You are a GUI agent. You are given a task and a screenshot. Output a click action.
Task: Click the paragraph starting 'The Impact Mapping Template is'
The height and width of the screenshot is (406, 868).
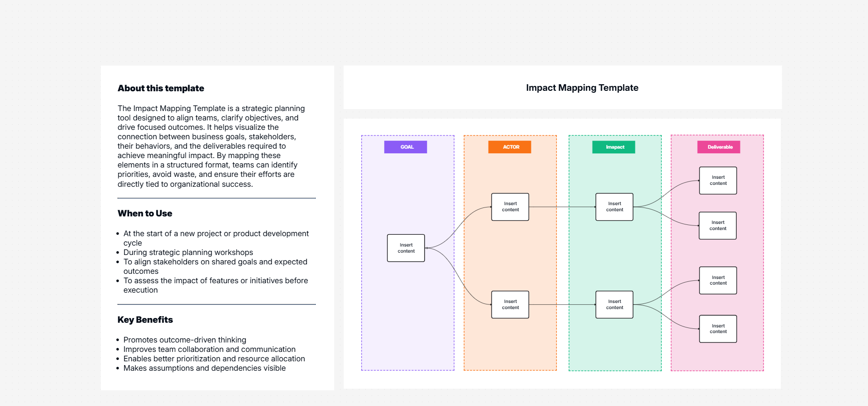click(x=211, y=146)
